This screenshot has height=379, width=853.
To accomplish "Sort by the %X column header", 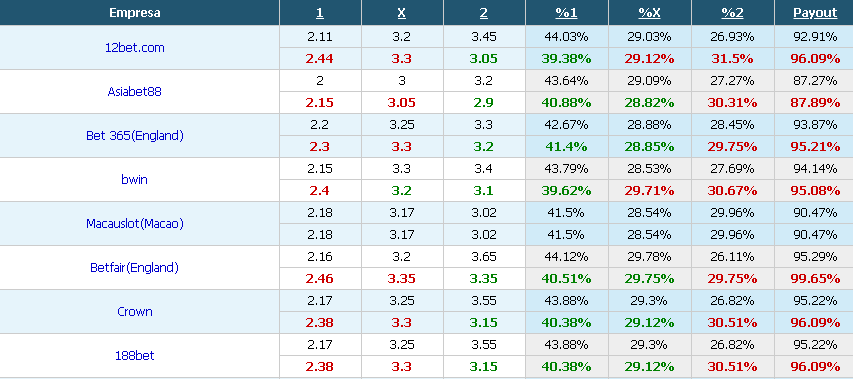I will pos(649,13).
